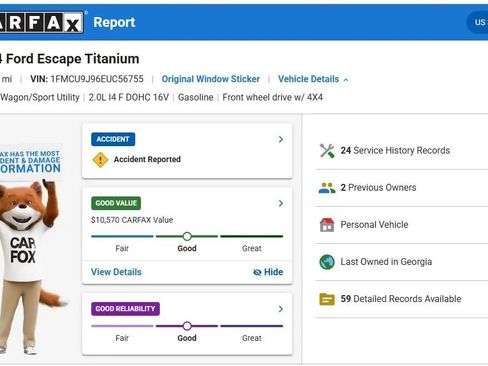Viewport: 488px width, 366px height.
Task: Click the 2.0L I4 F DOHC 16V spec
Action: 129,97
